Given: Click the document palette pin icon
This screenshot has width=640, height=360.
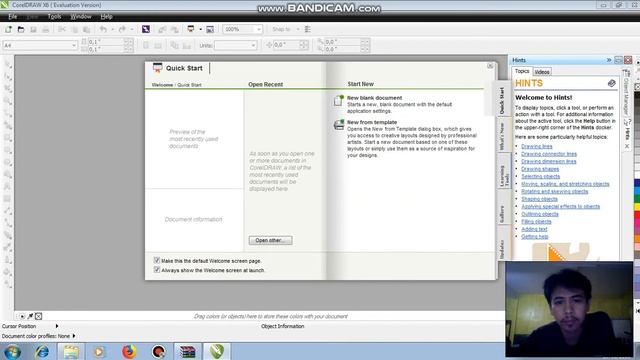Looking at the screenshot, I should click(30, 316).
